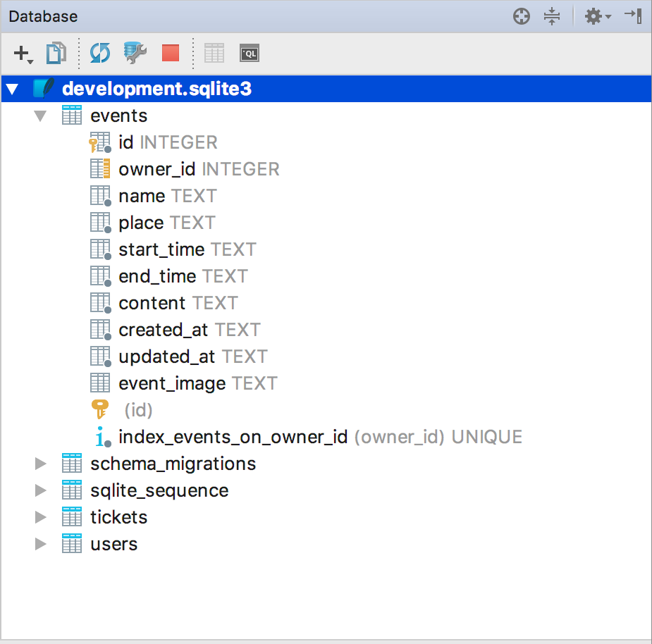This screenshot has height=644, width=652.
Task: Open the table data editor icon
Action: coord(214,52)
